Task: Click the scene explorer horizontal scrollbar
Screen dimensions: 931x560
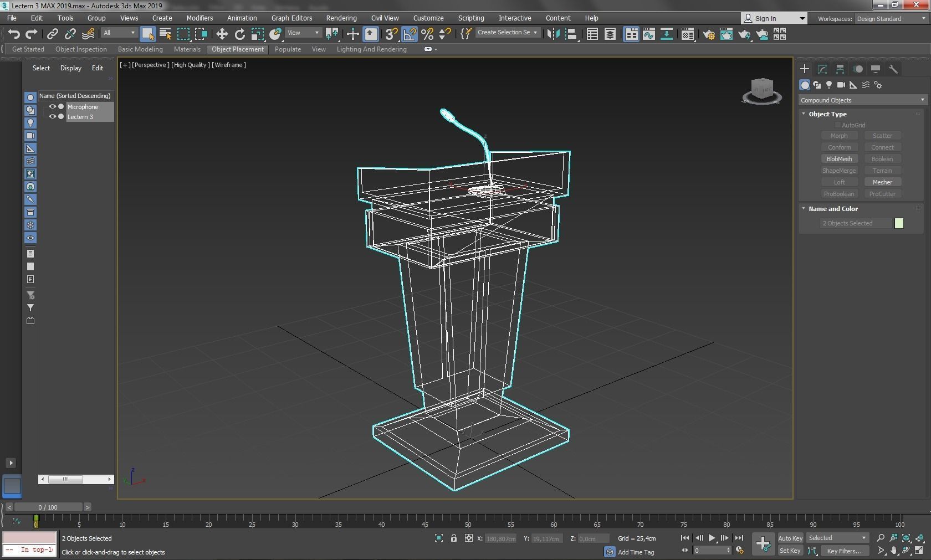Action: pyautogui.click(x=76, y=479)
